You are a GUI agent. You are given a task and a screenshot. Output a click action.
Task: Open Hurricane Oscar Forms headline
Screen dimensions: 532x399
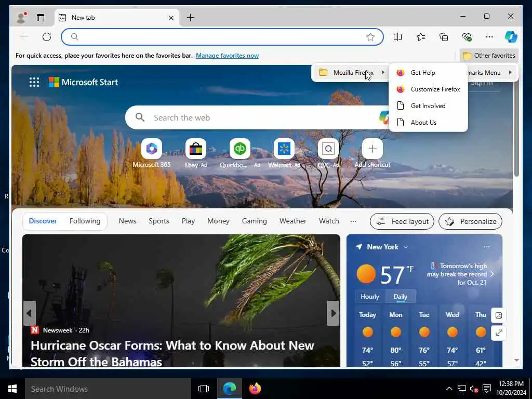pos(172,353)
